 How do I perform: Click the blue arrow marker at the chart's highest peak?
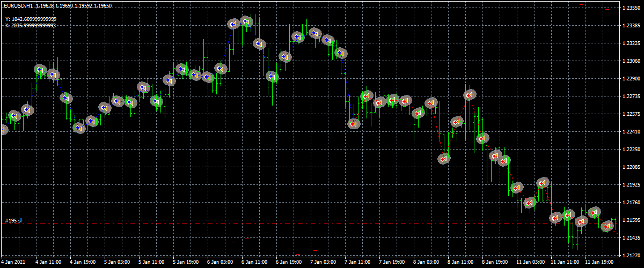click(246, 22)
